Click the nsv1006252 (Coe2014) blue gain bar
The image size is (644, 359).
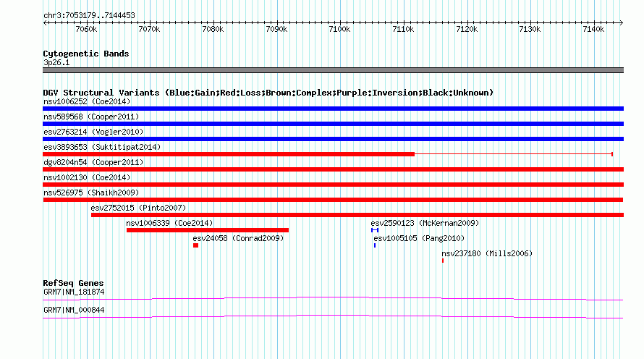tap(333, 109)
